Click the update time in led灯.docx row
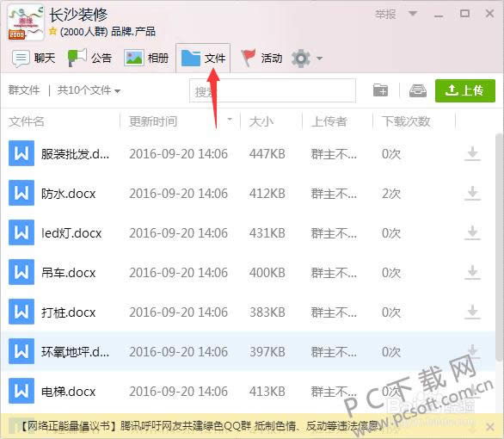Image resolution: width=504 pixels, height=439 pixels. point(178,233)
